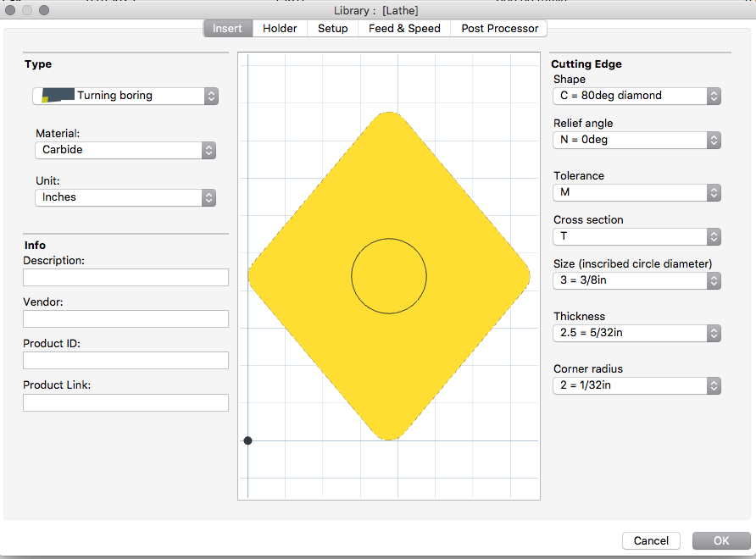Open the Material Carbide dropdown
756x559 pixels.
click(125, 150)
